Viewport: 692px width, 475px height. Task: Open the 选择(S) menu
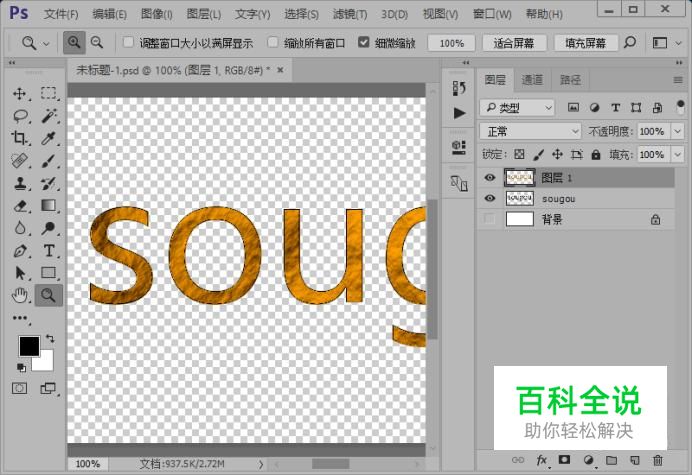click(x=301, y=14)
